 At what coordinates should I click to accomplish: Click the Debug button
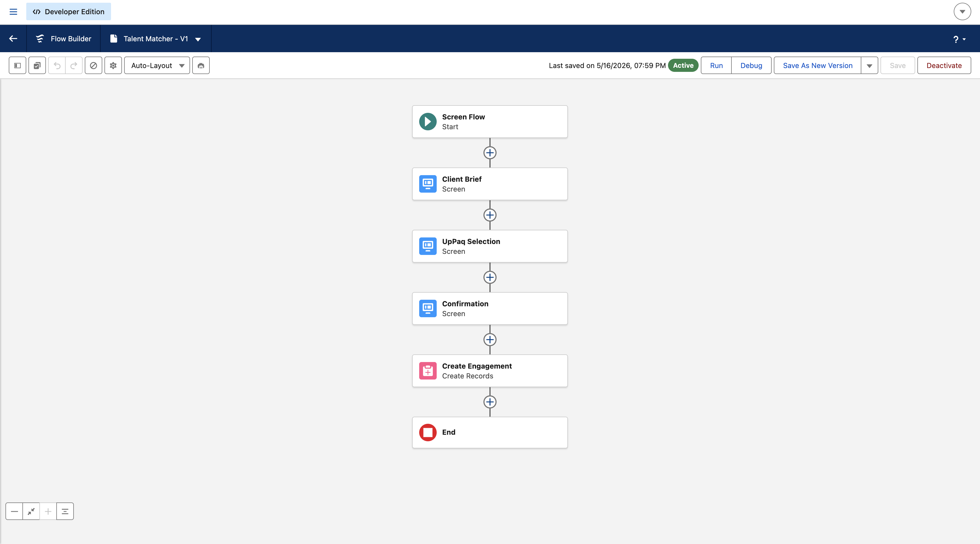pos(751,65)
